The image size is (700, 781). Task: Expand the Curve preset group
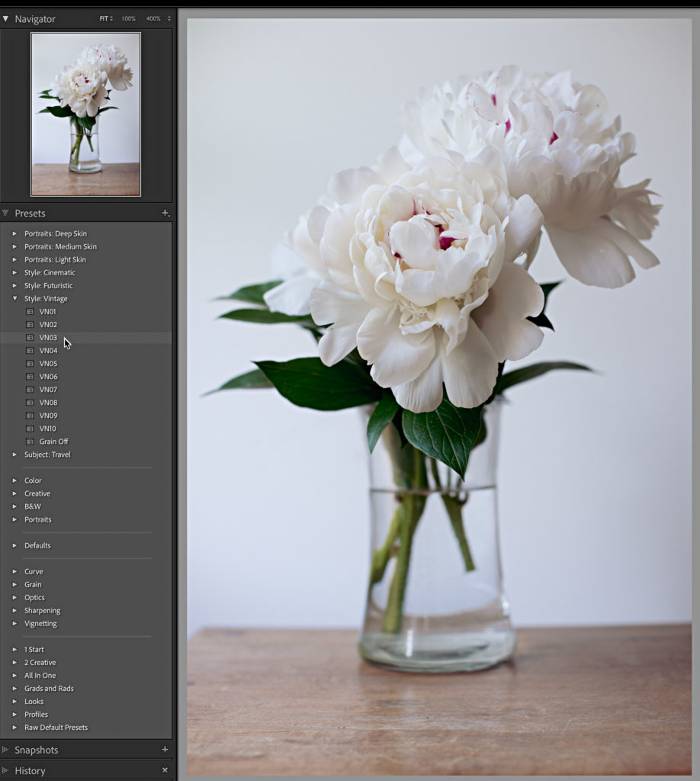tap(14, 571)
